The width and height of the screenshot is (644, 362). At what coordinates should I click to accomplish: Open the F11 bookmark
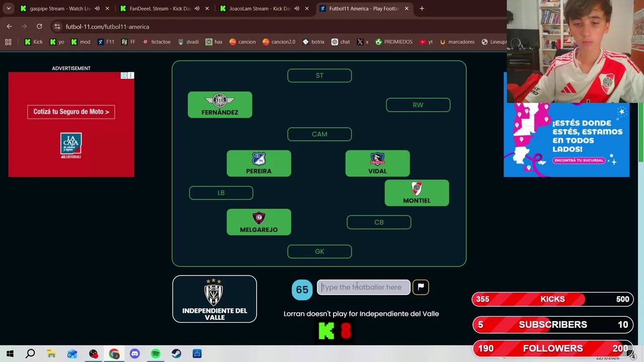click(106, 42)
